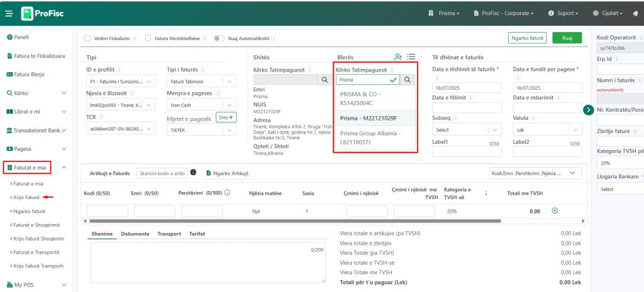This screenshot has height=292, width=644.
Task: Click info icon next to Vetëm Fiskalizim
Action: point(135,38)
